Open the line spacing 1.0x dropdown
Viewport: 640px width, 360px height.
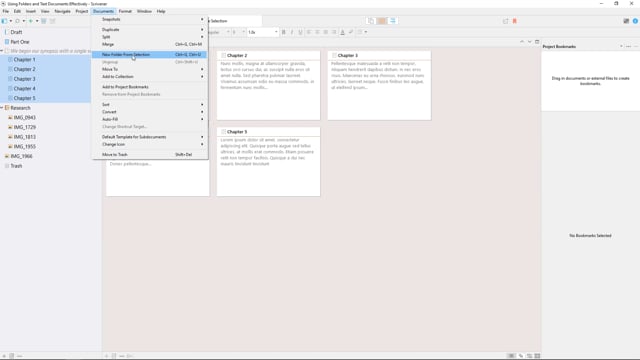(x=263, y=32)
